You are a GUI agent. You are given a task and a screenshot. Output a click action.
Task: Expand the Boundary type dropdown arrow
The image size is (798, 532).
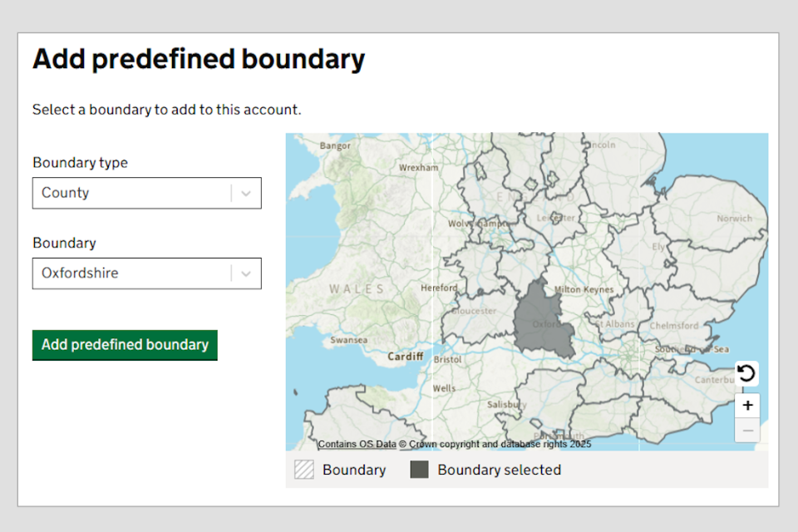coord(246,193)
